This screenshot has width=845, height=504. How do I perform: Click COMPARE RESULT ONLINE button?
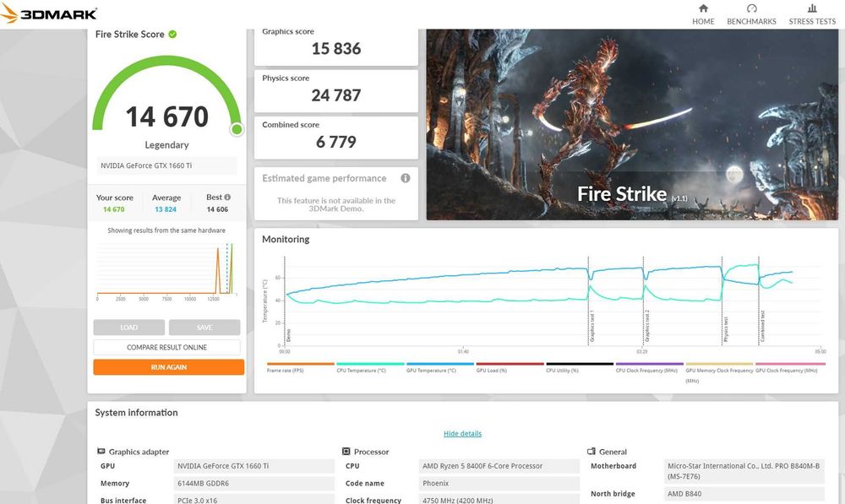(x=166, y=347)
